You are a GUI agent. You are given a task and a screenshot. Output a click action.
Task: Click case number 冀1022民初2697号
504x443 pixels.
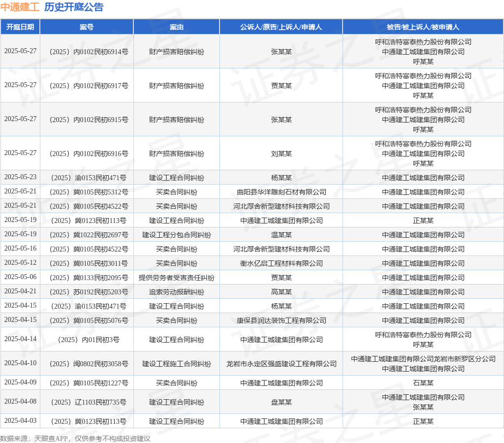click(89, 235)
